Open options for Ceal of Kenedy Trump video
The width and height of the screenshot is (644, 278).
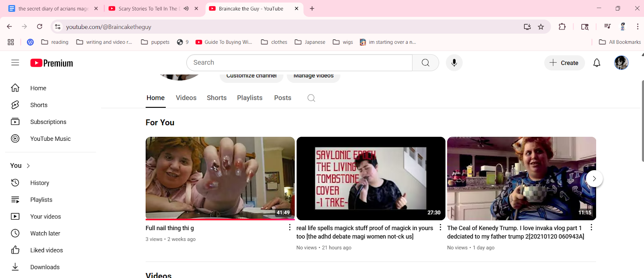pyautogui.click(x=591, y=228)
